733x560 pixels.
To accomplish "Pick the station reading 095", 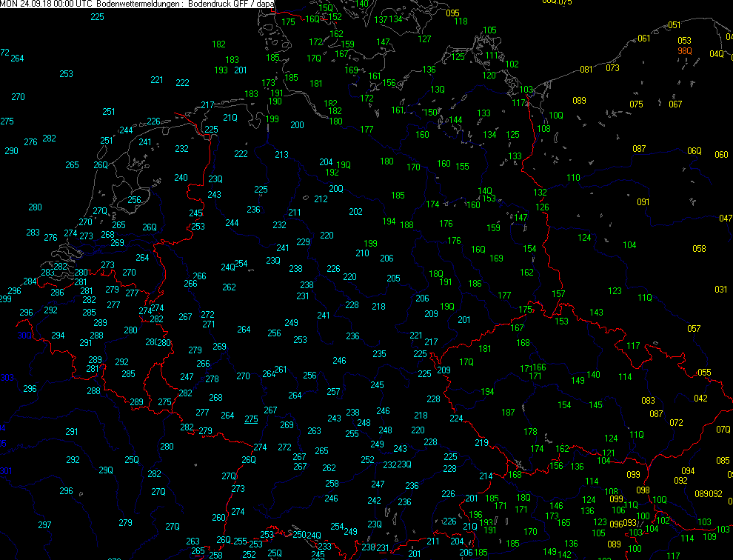I will point(452,13).
